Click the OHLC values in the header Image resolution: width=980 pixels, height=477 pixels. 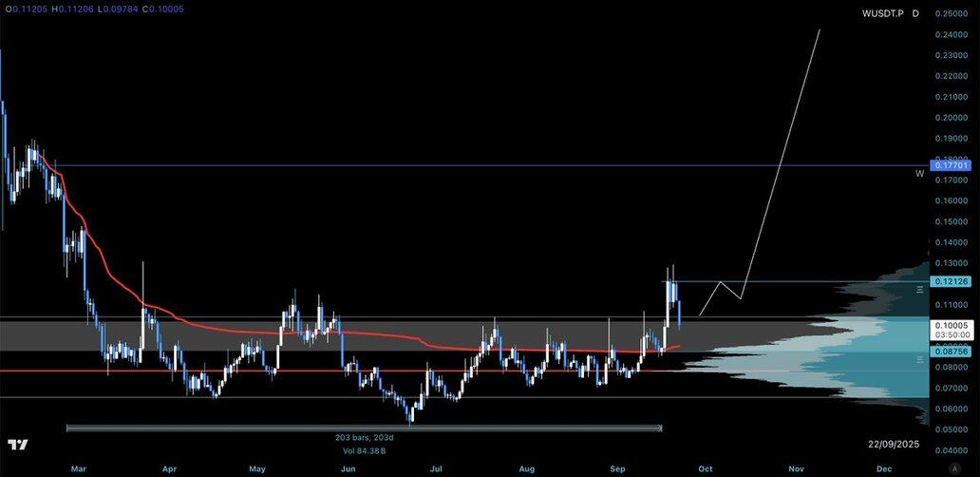(93, 8)
